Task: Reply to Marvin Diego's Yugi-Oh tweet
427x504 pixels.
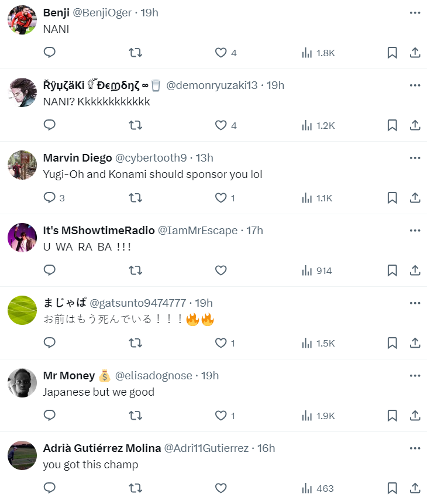Action: pyautogui.click(x=50, y=198)
